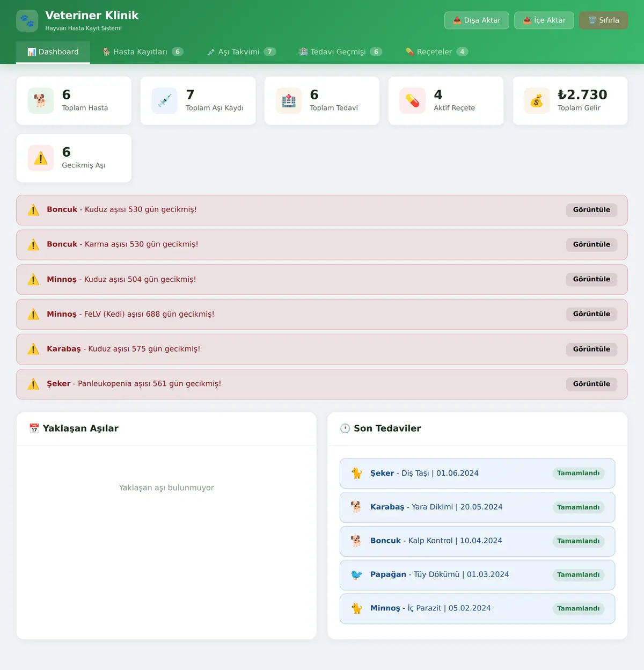The width and height of the screenshot is (644, 670).
Task: Open the Boncuk Kalp Kontrol treatment row
Action: click(x=477, y=541)
